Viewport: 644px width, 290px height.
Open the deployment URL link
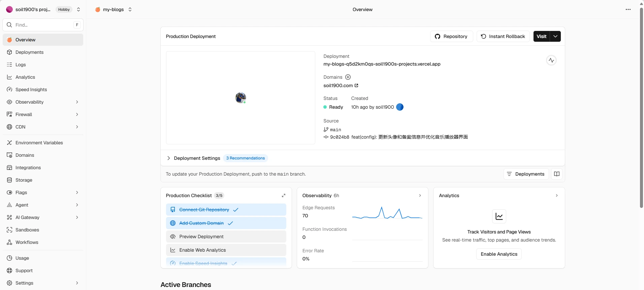382,64
